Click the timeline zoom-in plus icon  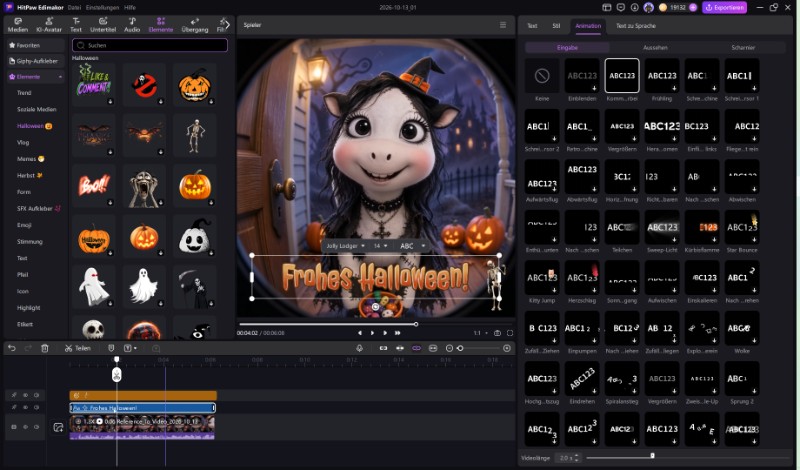click(507, 348)
